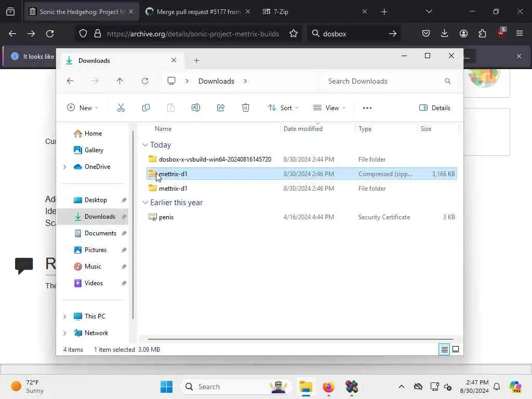Select the dosbox-x-vsbuild-win64 folder
The width and height of the screenshot is (532, 399).
point(302,159)
